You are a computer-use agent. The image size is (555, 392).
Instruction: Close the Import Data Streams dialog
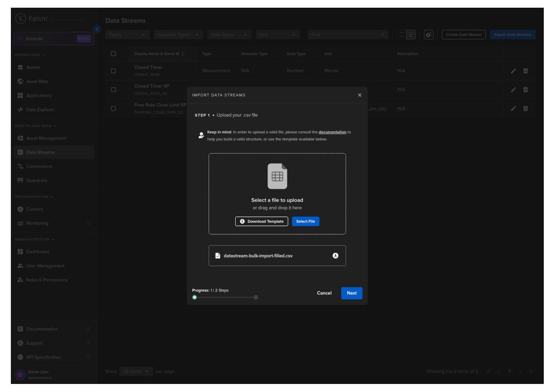coord(359,95)
